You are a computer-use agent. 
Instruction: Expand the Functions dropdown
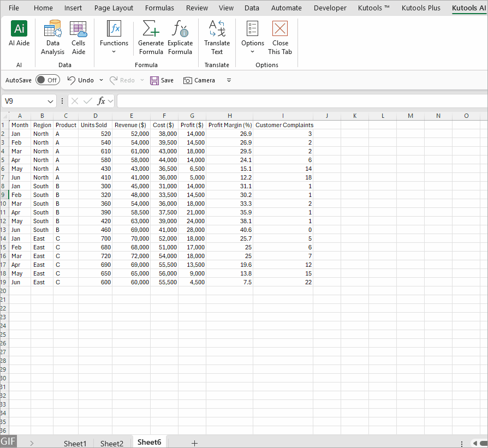click(114, 52)
